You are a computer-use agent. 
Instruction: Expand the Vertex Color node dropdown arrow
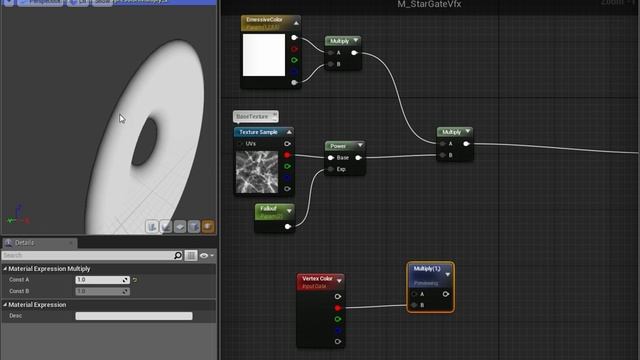click(339, 281)
